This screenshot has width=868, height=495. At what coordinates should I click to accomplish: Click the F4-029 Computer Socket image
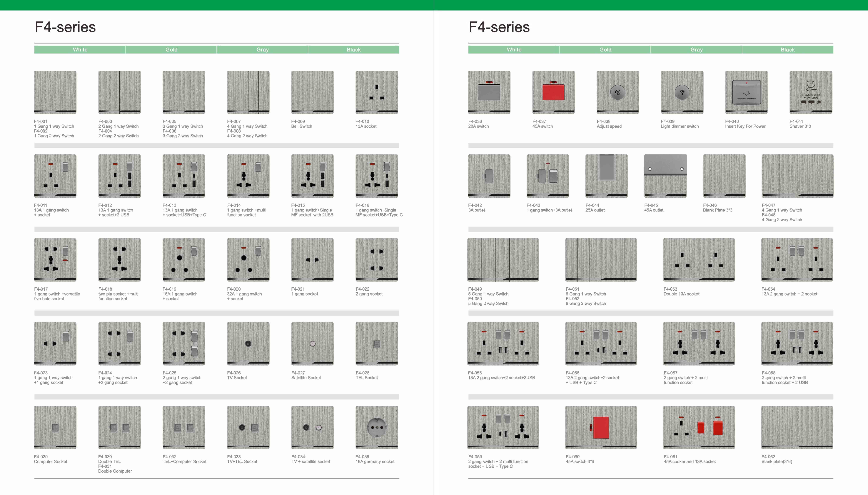tap(55, 427)
